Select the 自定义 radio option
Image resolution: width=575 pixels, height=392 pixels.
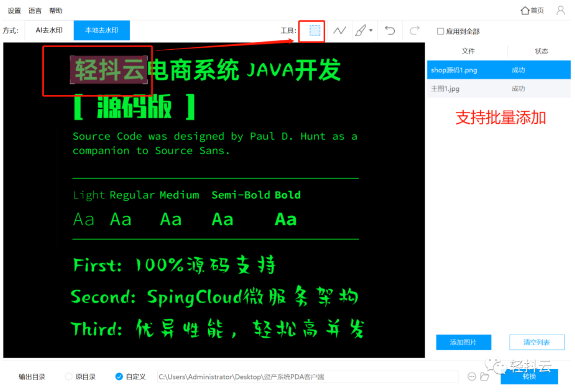(119, 376)
